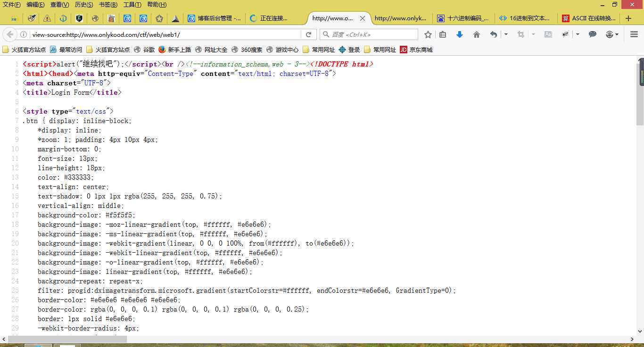Image resolution: width=644 pixels, height=347 pixels.
Task: Reload the current page
Action: pos(308,34)
